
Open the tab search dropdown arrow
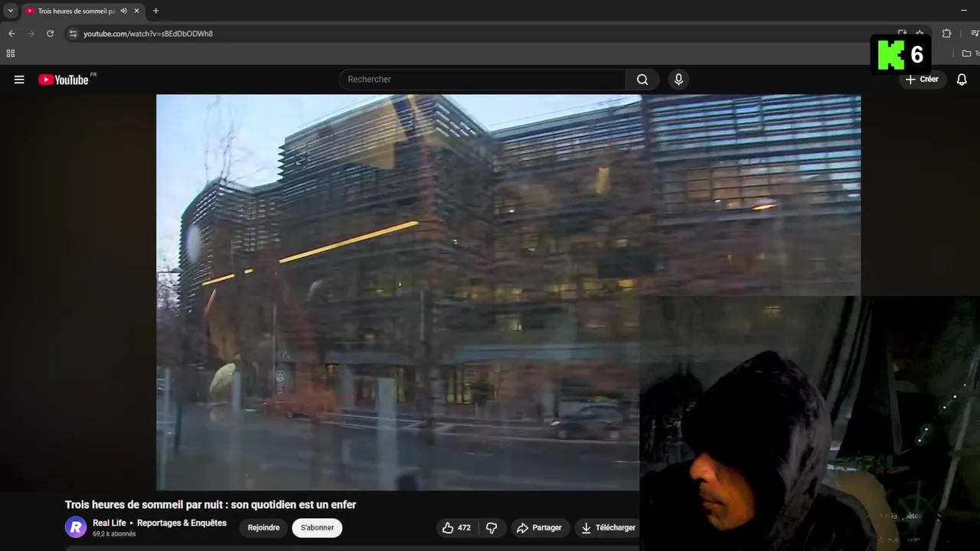click(x=10, y=11)
